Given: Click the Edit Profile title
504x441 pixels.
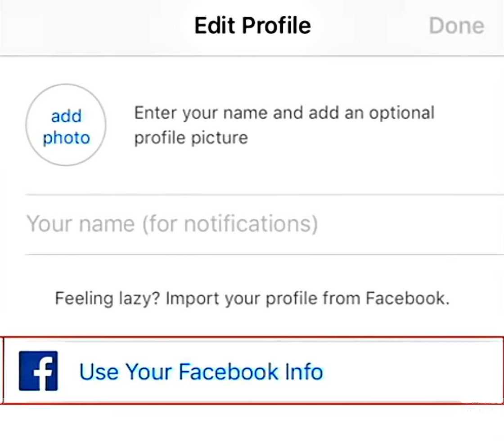Looking at the screenshot, I should [x=252, y=25].
